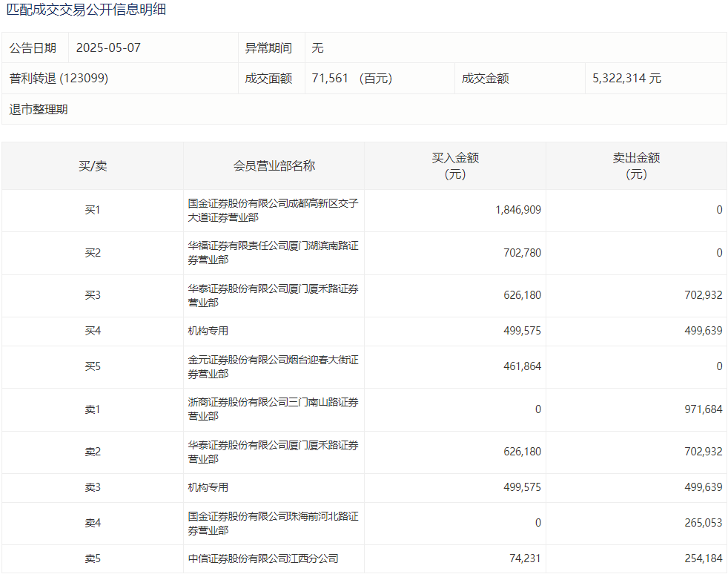Screen dimensions: 728x577
Task: Select the announcement date 2025-05-07
Action: [x=108, y=48]
